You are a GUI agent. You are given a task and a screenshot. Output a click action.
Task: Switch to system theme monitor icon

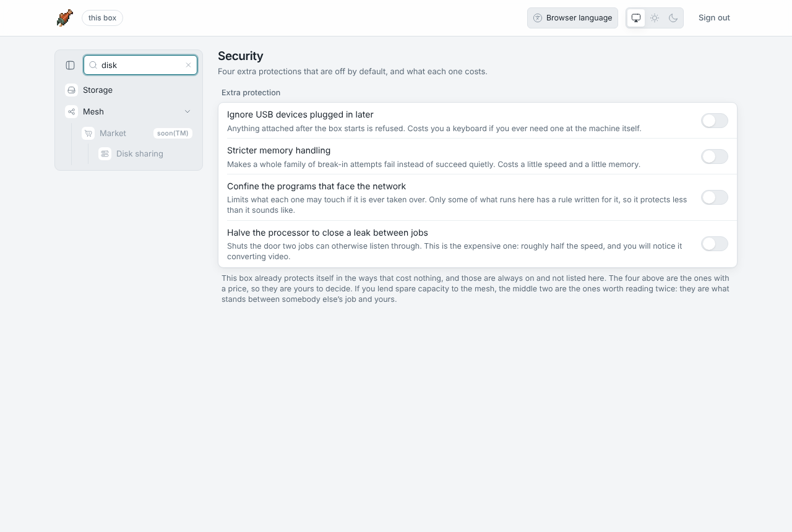[636, 18]
